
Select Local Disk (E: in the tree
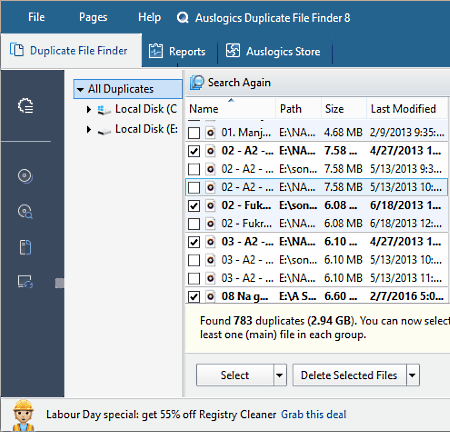click(146, 129)
